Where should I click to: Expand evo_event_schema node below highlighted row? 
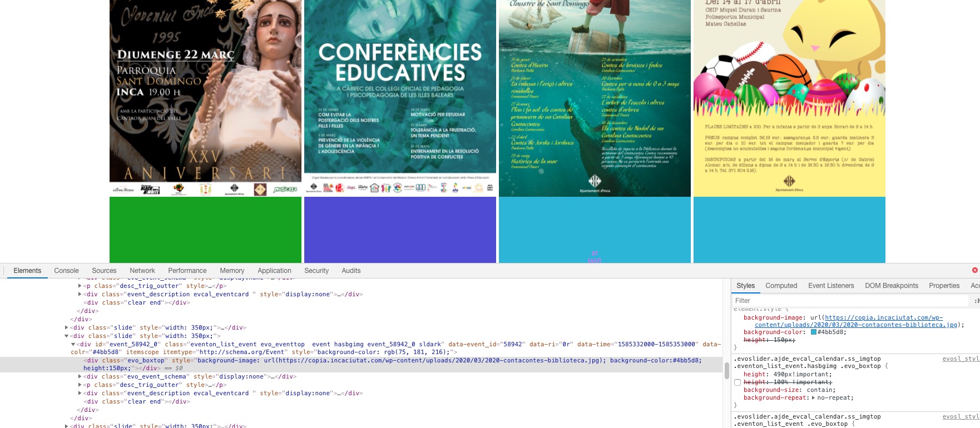point(80,377)
